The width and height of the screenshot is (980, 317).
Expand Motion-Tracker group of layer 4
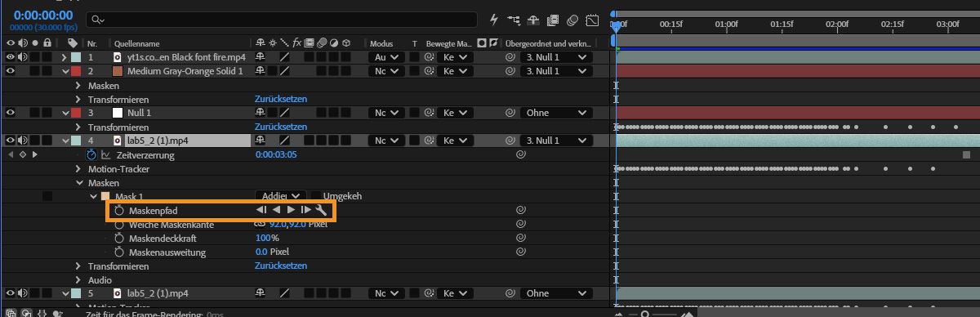(78, 168)
